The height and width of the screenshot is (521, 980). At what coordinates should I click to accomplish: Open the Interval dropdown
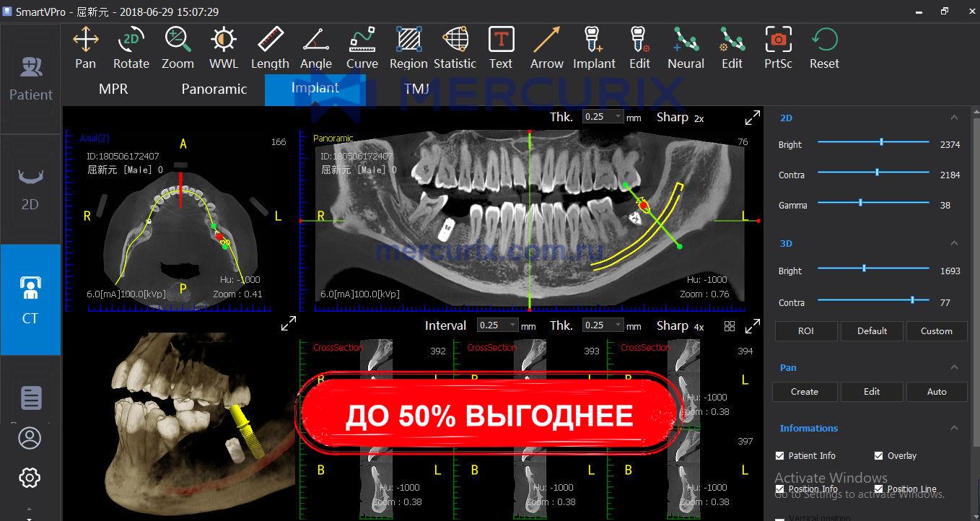click(x=498, y=325)
